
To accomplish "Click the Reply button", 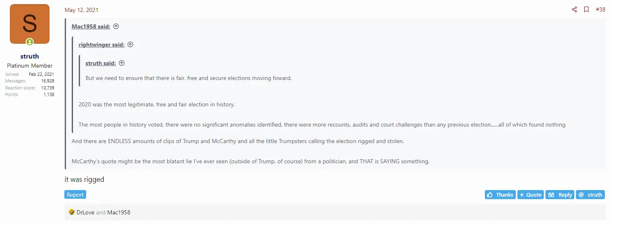I will click(560, 195).
